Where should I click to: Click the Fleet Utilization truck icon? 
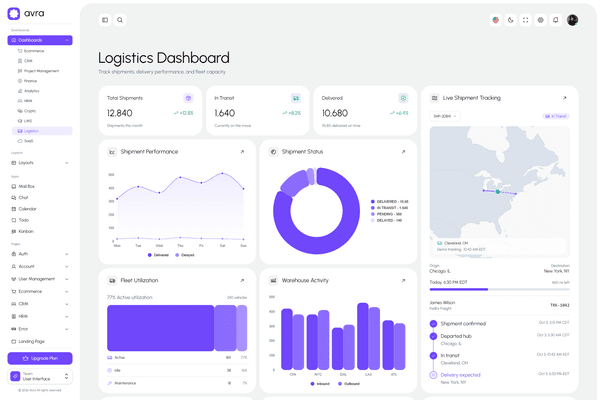[x=112, y=281]
